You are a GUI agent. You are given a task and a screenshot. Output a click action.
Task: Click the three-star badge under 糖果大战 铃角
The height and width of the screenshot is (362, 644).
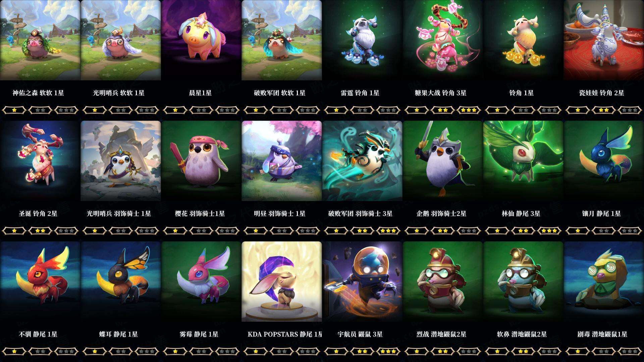pos(469,110)
